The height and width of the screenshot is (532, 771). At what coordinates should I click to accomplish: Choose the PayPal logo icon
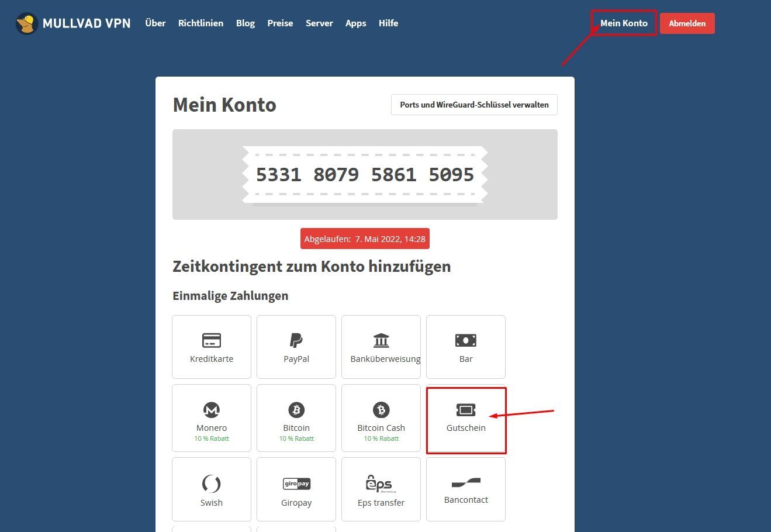(x=296, y=340)
